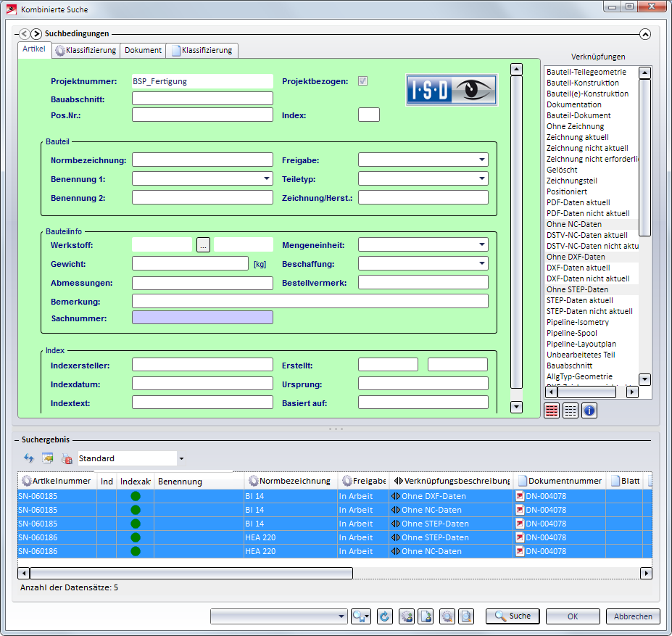
Task: Click into the Bemerkung input field
Action: pos(310,301)
